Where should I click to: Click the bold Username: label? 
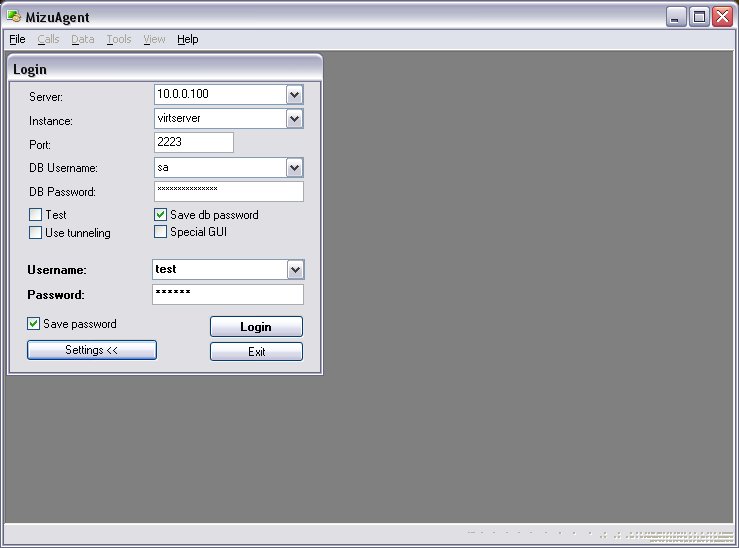(57, 270)
